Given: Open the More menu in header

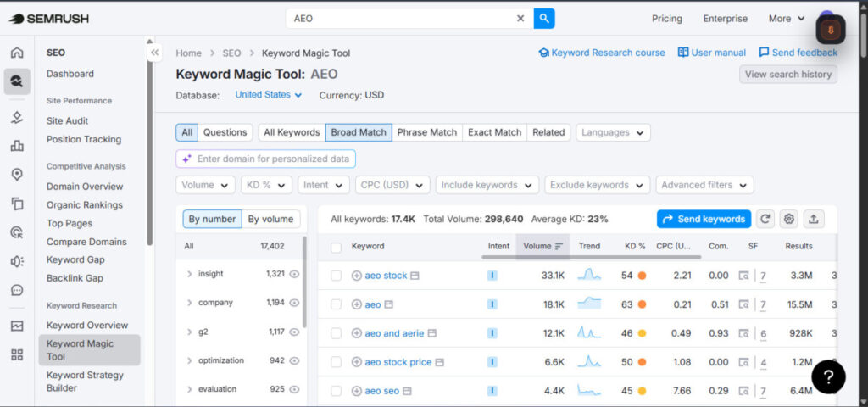Looking at the screenshot, I should coord(787,19).
